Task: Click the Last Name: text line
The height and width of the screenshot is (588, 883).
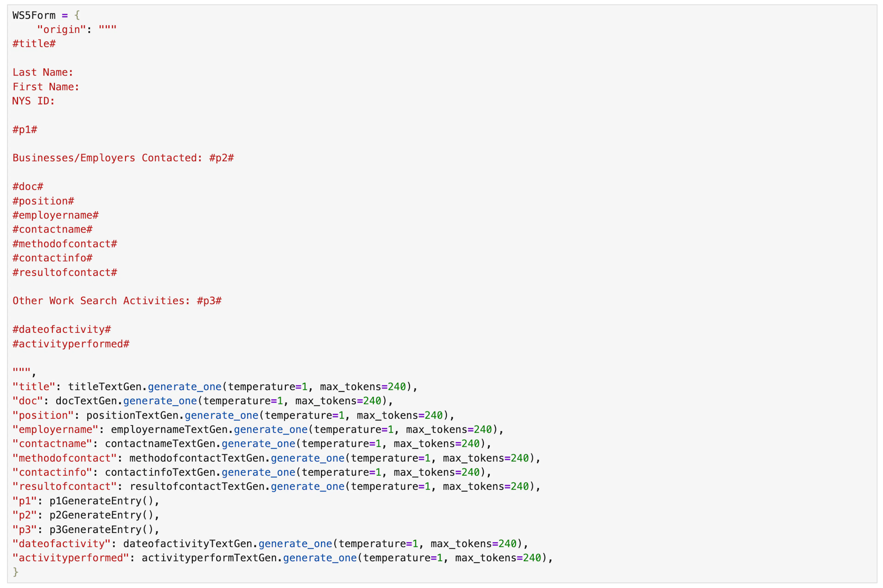Action: point(43,72)
